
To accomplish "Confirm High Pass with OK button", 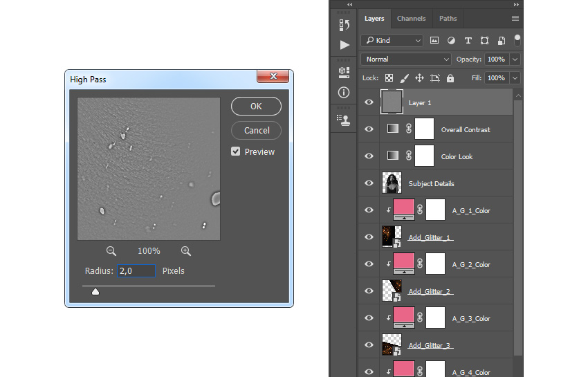I will (256, 106).
